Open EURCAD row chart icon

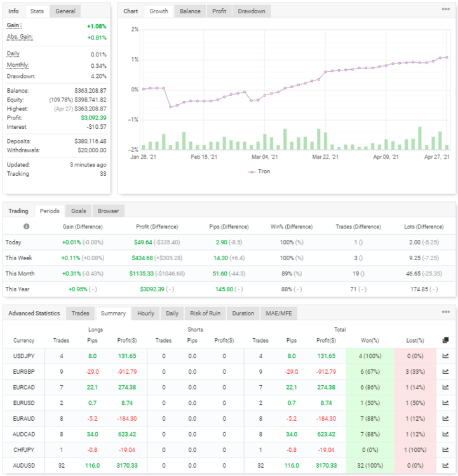coord(445,387)
